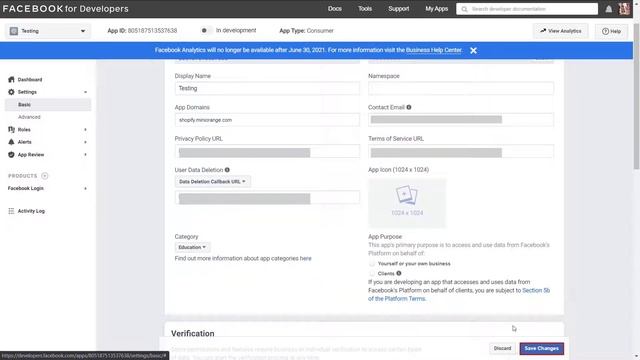Click the Roles sidebar icon
The image size is (640, 360).
pos(11,129)
